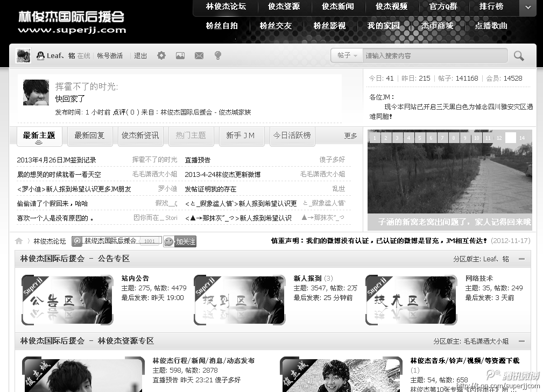Open 杰币商城 navigation item

(x=437, y=26)
